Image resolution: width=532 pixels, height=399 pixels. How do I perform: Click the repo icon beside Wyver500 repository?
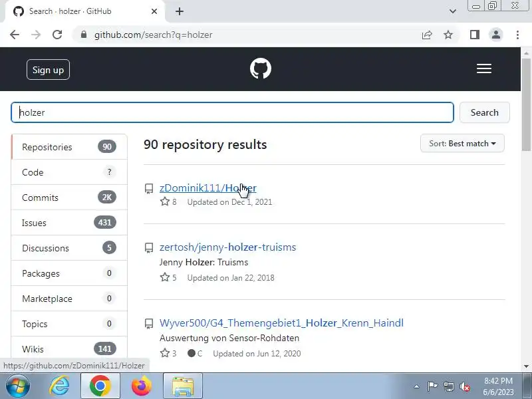(148, 324)
